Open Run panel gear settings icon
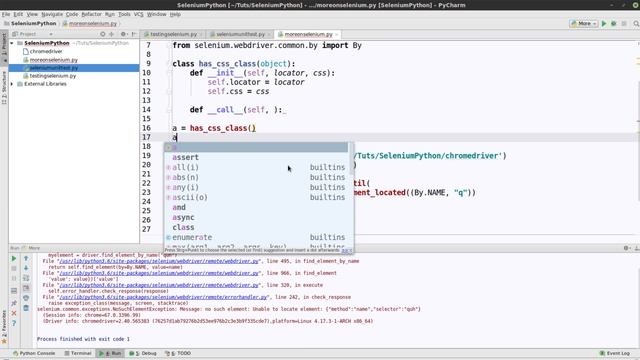 pyautogui.click(x=627, y=248)
